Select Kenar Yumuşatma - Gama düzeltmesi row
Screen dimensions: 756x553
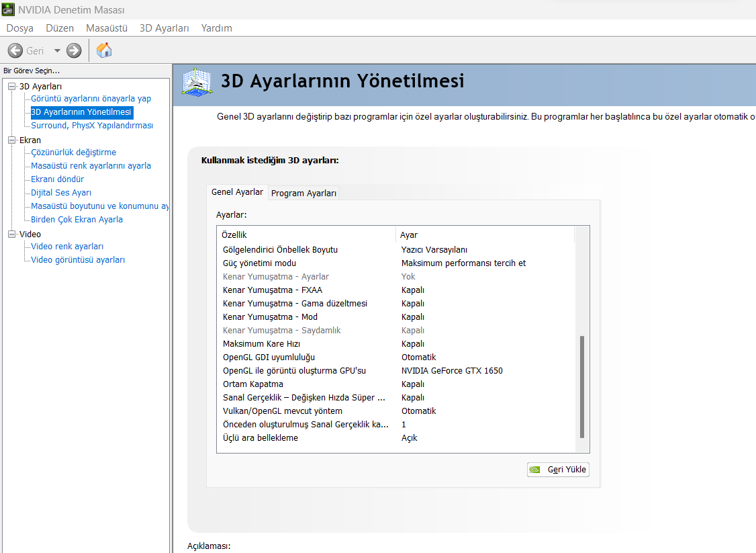pyautogui.click(x=396, y=304)
